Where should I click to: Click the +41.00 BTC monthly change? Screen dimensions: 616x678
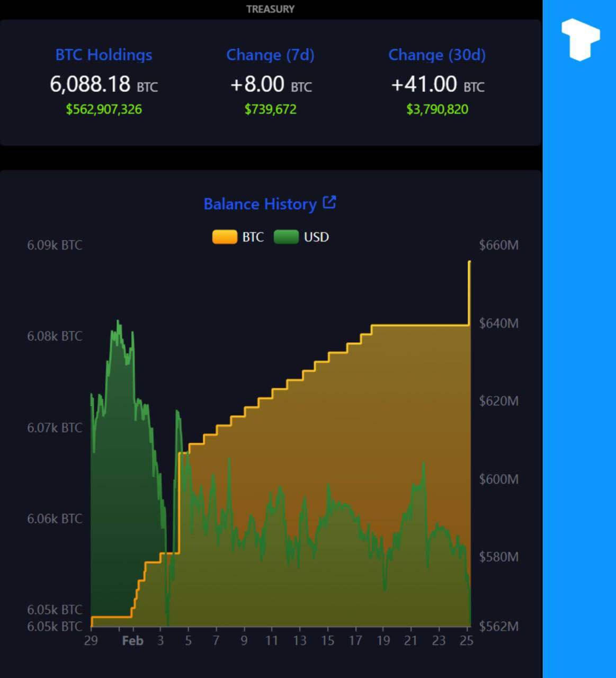coord(437,84)
